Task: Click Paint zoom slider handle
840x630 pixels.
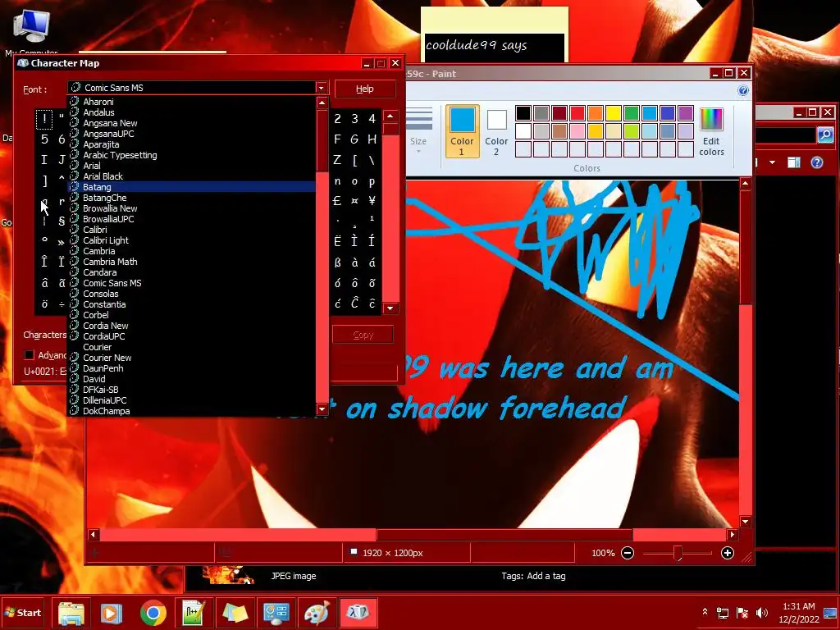Action: tap(678, 553)
